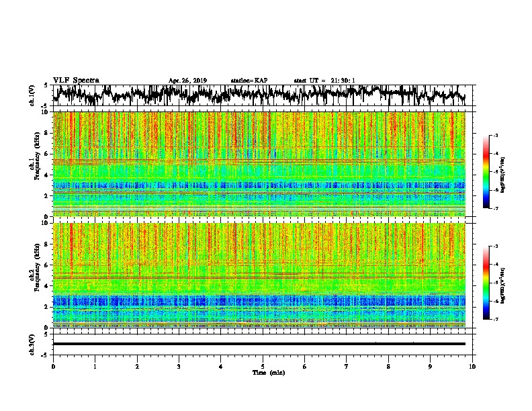
Task: Click the 9 tick label on Time axis
Action: point(430,366)
